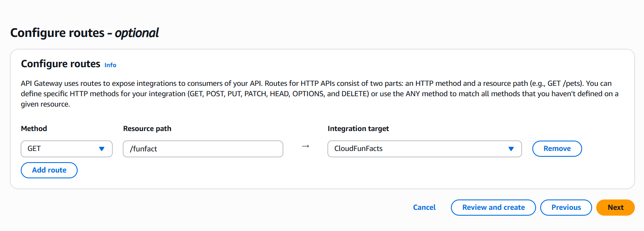The image size is (644, 231).
Task: Click the Integration target dropdown arrow icon
Action: pos(511,149)
